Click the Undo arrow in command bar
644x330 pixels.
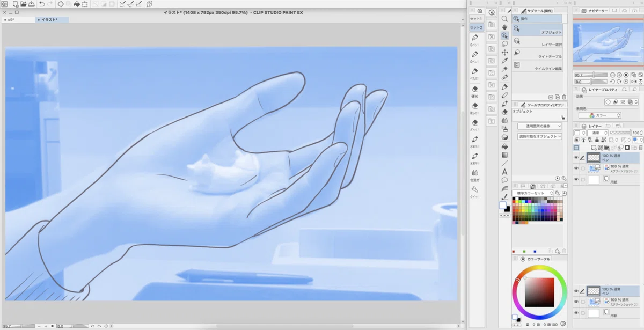[42, 4]
